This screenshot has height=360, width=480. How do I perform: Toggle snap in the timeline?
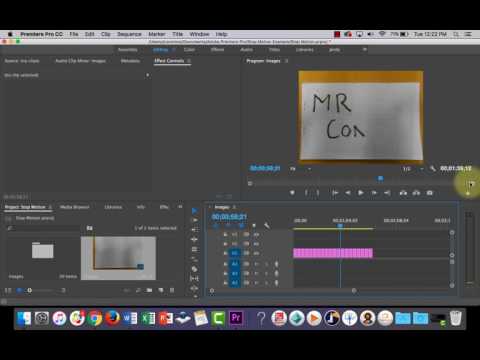point(229,226)
